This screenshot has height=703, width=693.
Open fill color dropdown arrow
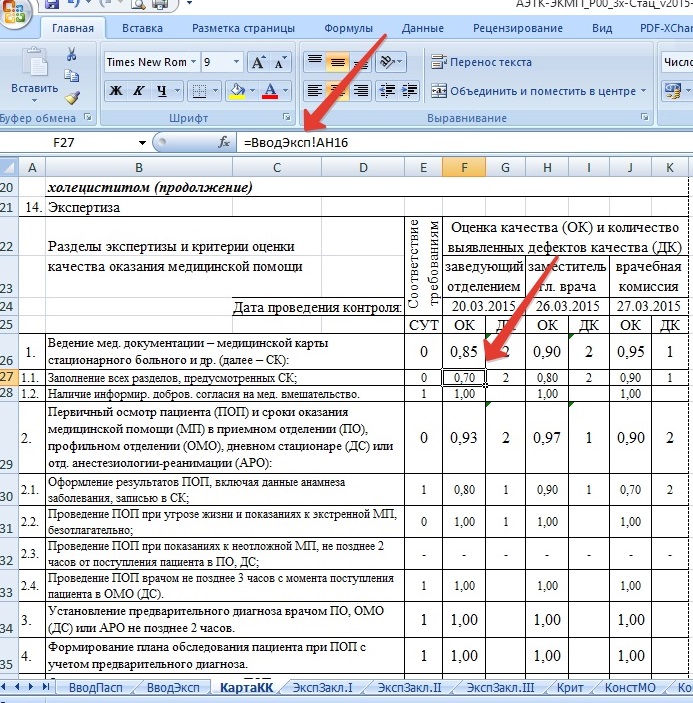pos(252,91)
